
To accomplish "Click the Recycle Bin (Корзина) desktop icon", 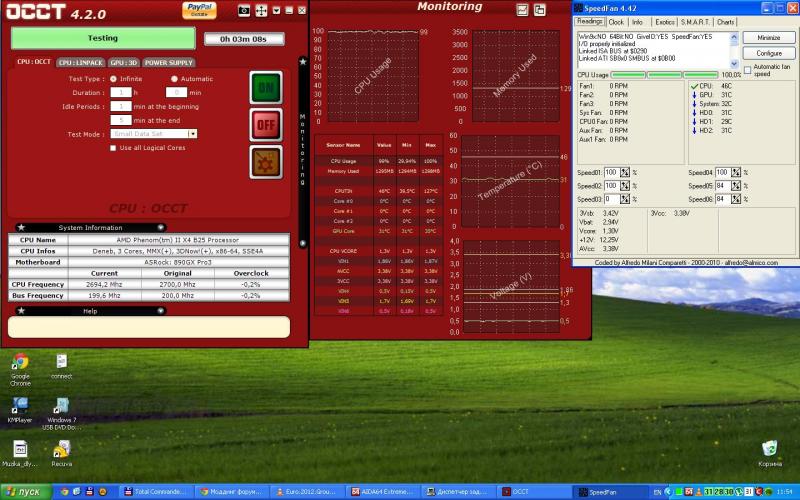I will tap(770, 454).
